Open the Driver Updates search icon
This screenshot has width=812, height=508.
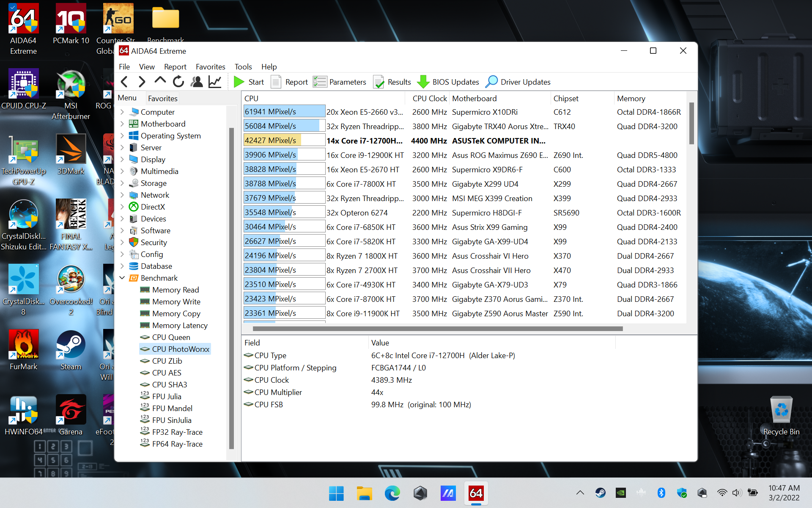click(x=491, y=82)
